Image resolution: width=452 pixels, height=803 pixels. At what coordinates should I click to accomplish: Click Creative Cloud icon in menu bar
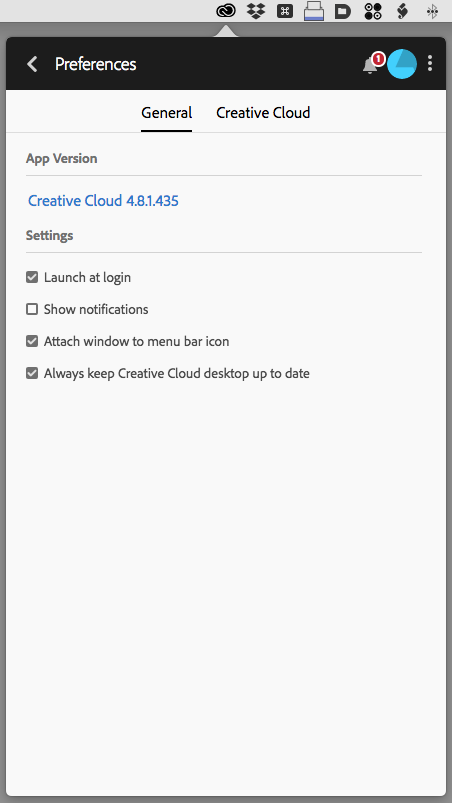[226, 10]
